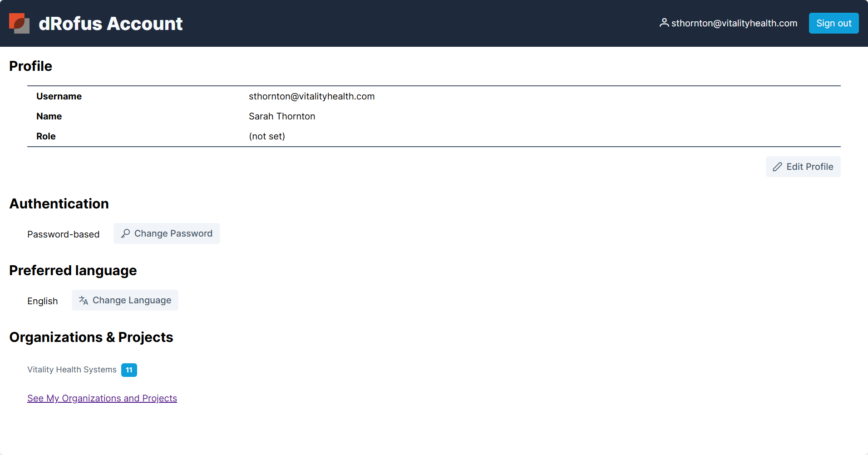The height and width of the screenshot is (455, 868).
Task: Click the Authentication heading
Action: point(59,203)
